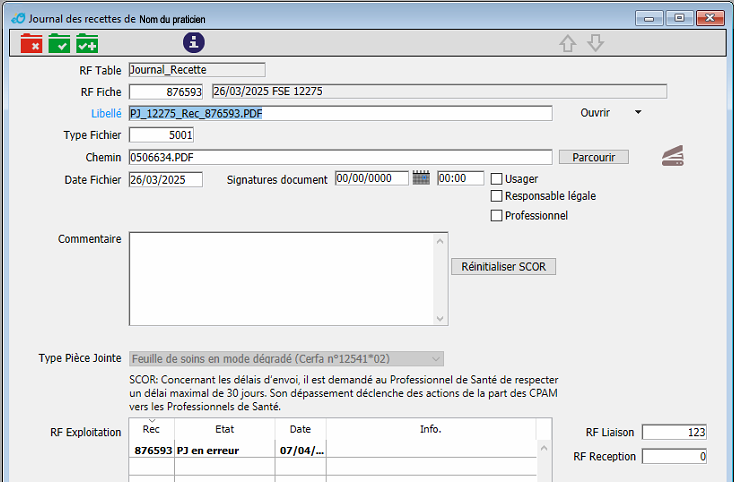Screen dimensions: 734x482
Task: Click the green folder validate icon
Action: pos(59,43)
